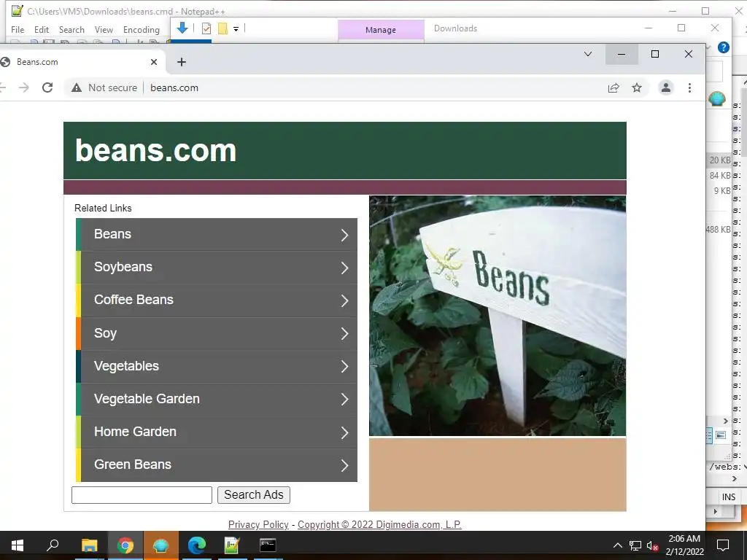Click the Properties checkmark icon in Explorer toolbar
The image size is (747, 560).
(206, 28)
